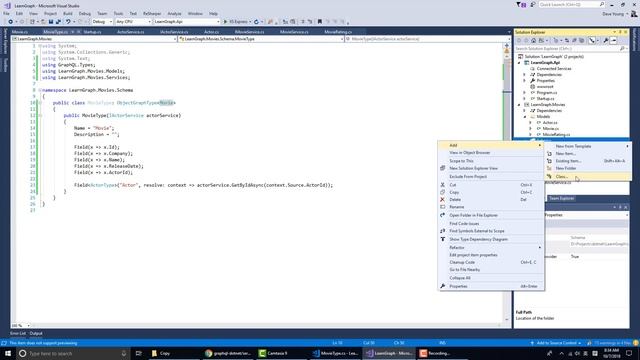Open the Build menu
640x360 pixels.
click(68, 13)
